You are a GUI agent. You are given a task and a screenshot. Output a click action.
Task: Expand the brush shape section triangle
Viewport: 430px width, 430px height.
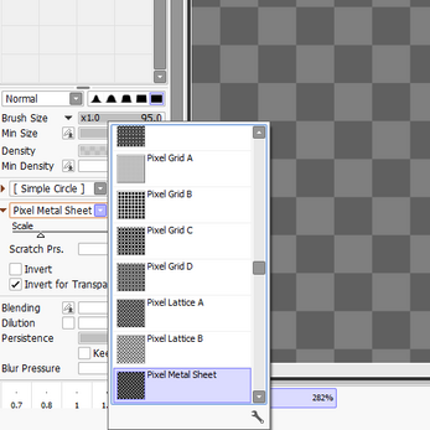point(3,189)
